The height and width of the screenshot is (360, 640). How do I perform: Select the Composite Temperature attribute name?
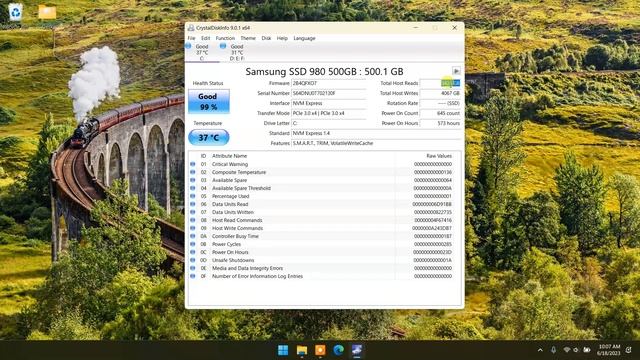[x=239, y=172]
